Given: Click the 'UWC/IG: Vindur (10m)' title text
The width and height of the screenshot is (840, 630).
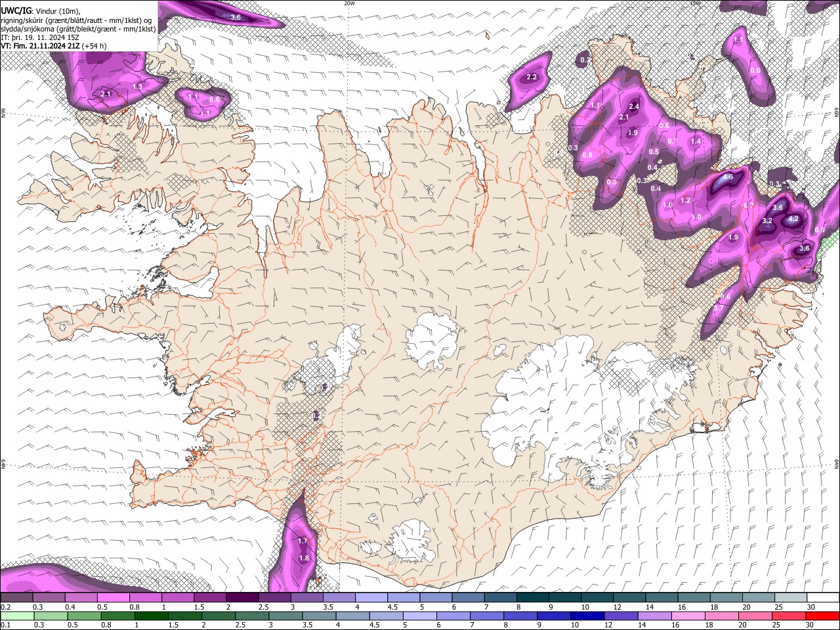Looking at the screenshot, I should (x=40, y=10).
